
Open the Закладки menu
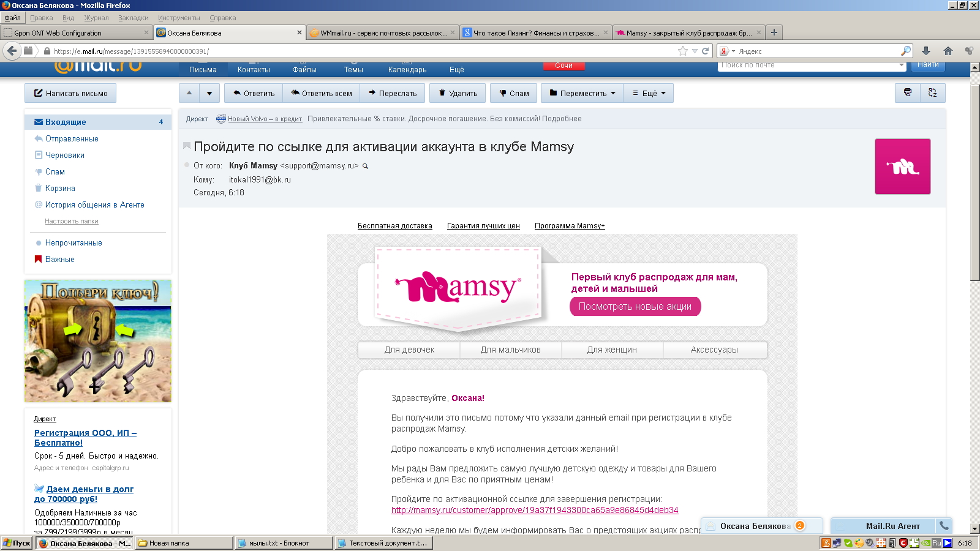click(134, 18)
